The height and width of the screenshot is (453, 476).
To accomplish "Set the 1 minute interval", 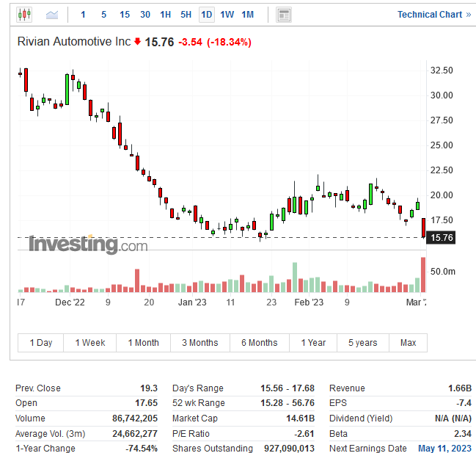I will pos(83,15).
